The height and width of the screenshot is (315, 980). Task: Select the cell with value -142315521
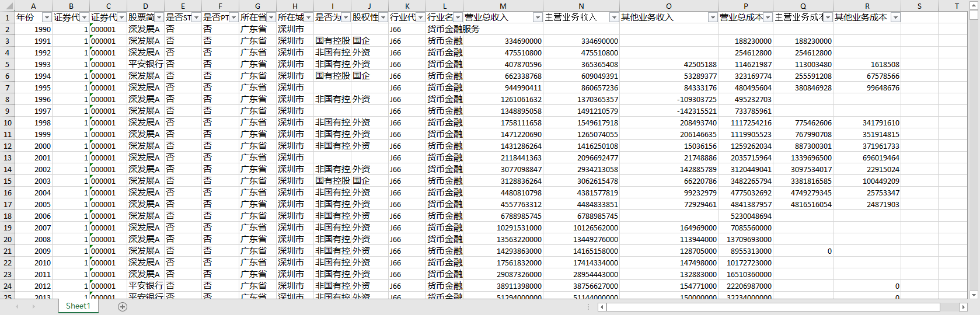point(669,111)
